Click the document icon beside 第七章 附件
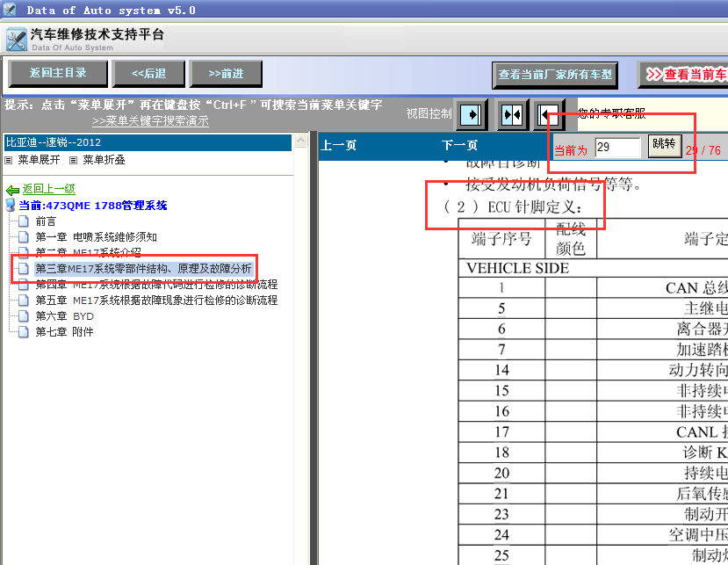Viewport: 728px width, 565px height. coord(24,332)
